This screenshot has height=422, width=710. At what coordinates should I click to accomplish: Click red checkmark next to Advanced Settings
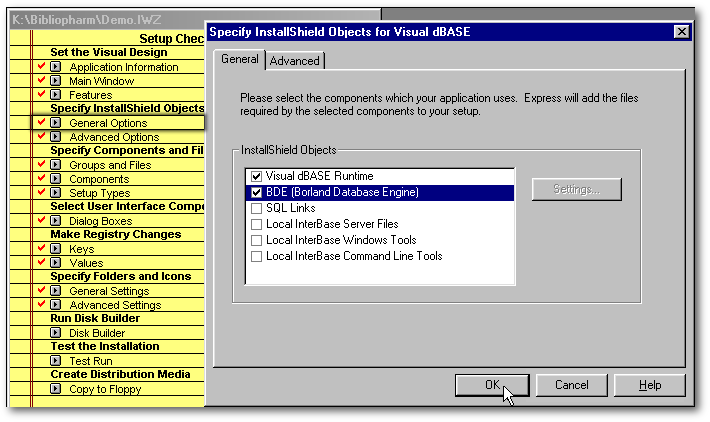(41, 304)
